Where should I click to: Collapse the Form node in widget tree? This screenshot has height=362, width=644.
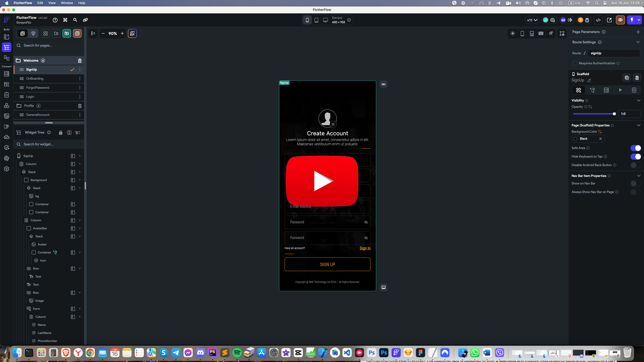coord(80,309)
